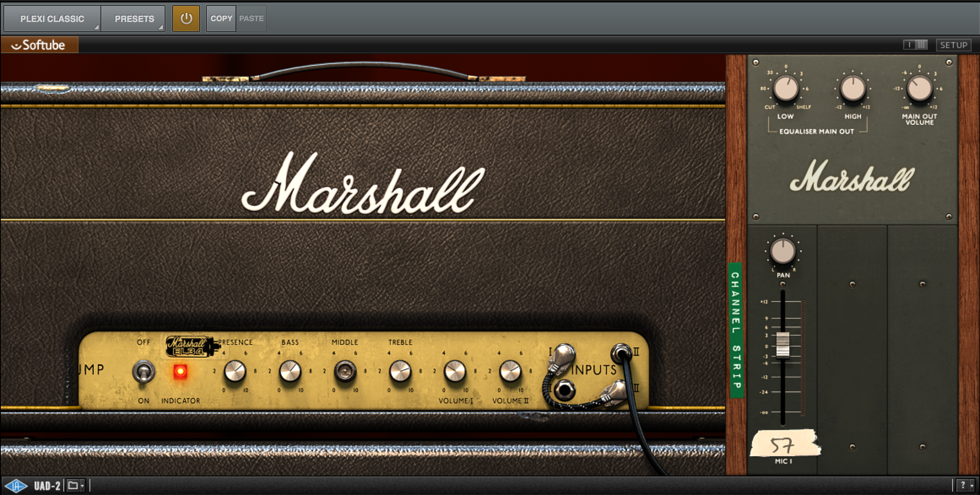980x495 pixels.
Task: Click the EQUALISER MAIN OUT label
Action: [x=817, y=132]
